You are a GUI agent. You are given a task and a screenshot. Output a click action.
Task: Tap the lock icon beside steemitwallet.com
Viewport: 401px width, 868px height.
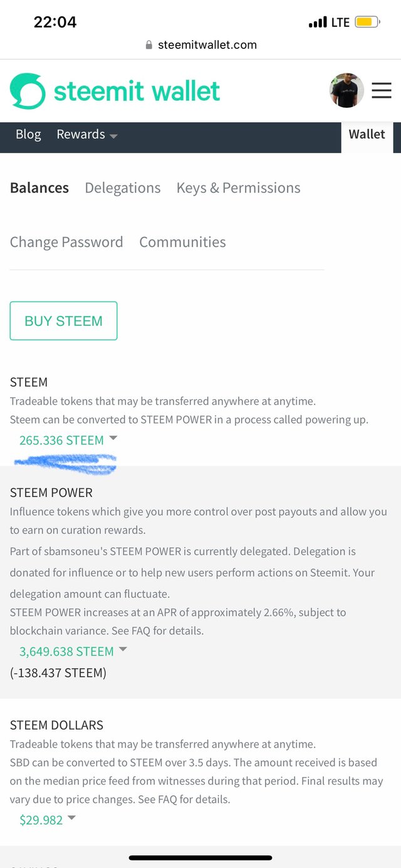(x=148, y=45)
